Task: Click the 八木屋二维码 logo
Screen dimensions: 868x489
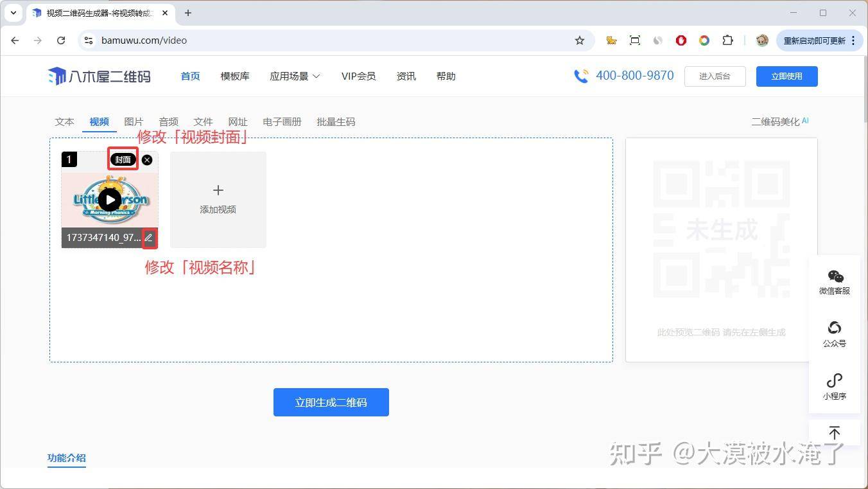Action: click(x=100, y=76)
